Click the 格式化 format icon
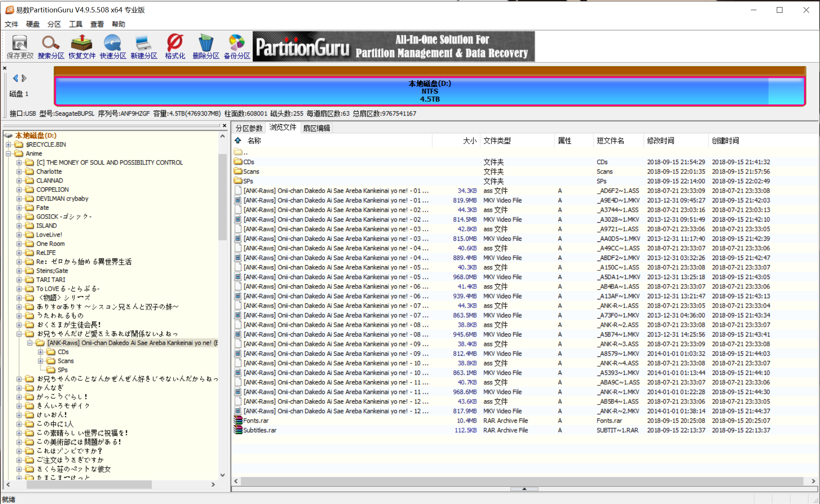This screenshot has width=820, height=504. 175,47
